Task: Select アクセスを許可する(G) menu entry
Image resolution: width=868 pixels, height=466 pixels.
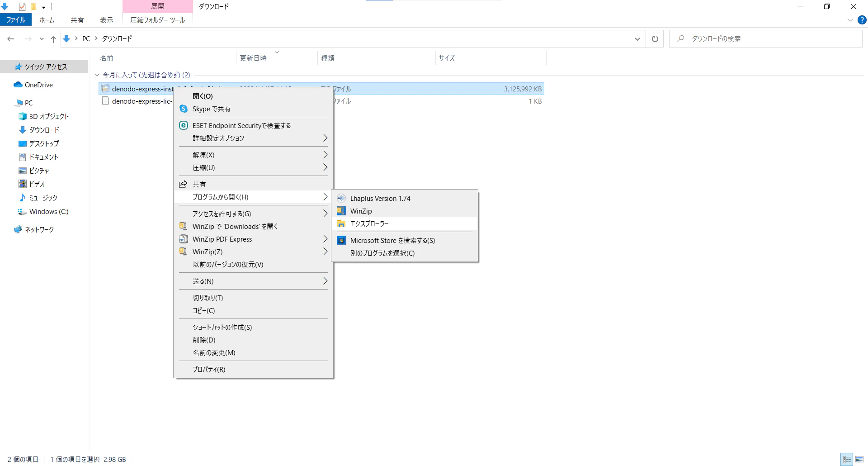Action: [x=253, y=214]
